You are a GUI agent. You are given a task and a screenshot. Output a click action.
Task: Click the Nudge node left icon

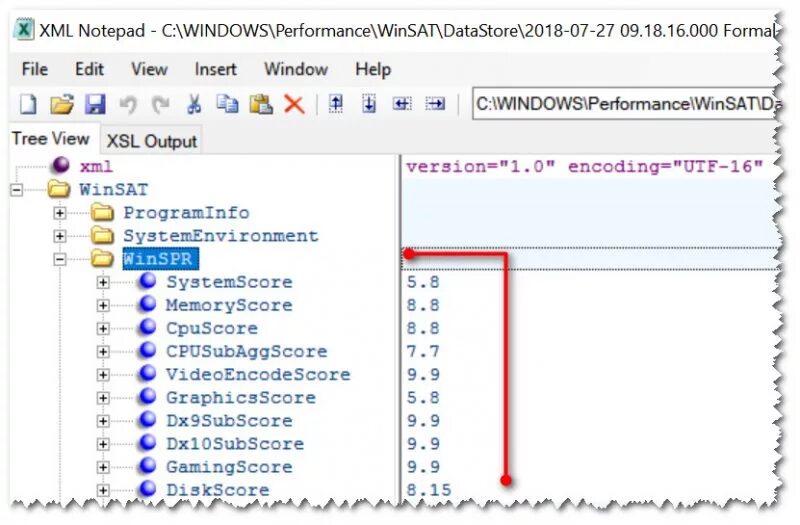point(402,104)
